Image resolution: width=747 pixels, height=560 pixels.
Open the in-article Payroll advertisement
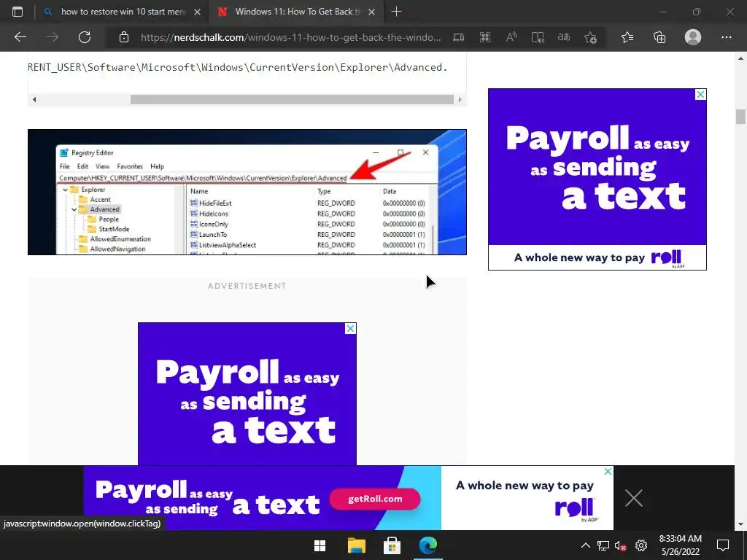click(247, 394)
